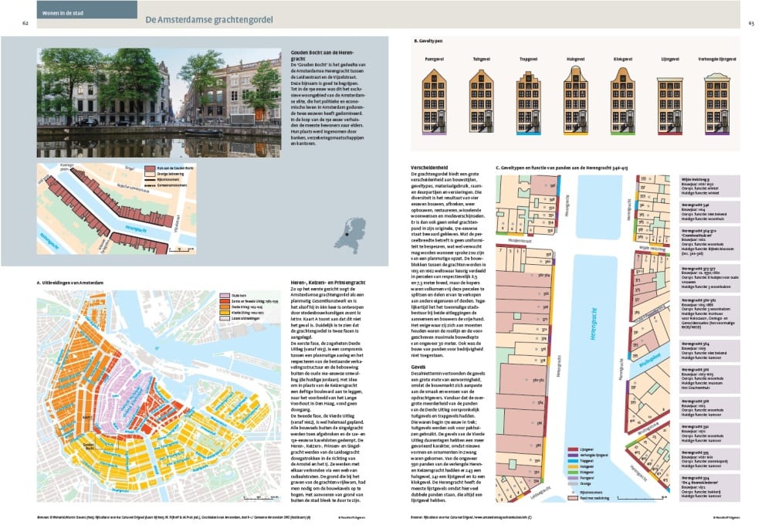772x532 pixels.
Task: Click the Trapgevel blue swatch in map C legend
Action: pyautogui.click(x=573, y=461)
